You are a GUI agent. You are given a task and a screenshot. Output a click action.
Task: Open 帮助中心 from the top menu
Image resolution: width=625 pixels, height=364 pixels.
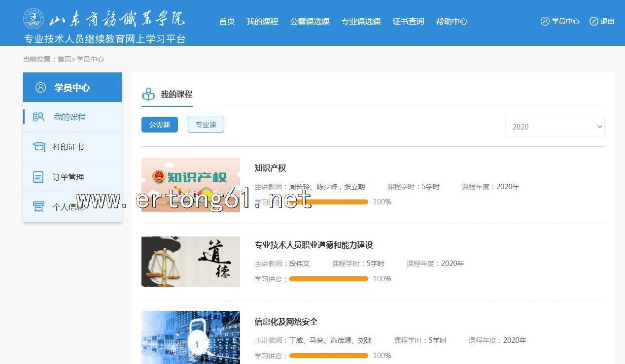click(451, 21)
